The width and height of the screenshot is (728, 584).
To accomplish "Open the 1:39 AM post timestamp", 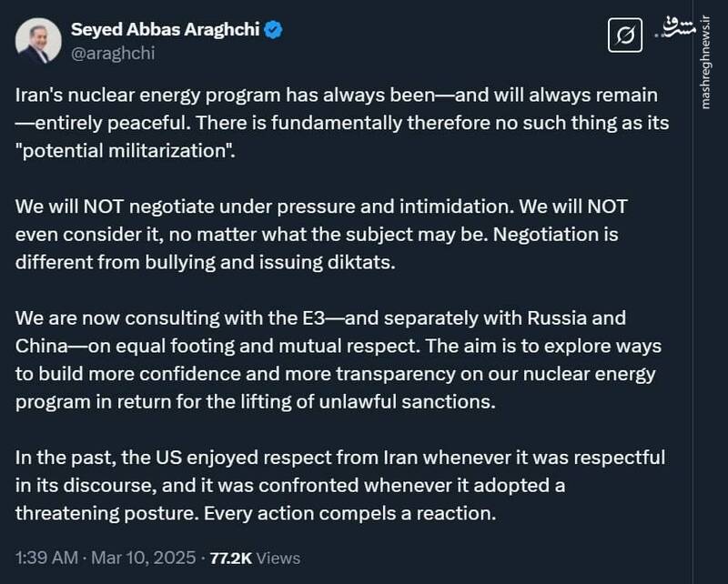I will pyautogui.click(x=46, y=558).
